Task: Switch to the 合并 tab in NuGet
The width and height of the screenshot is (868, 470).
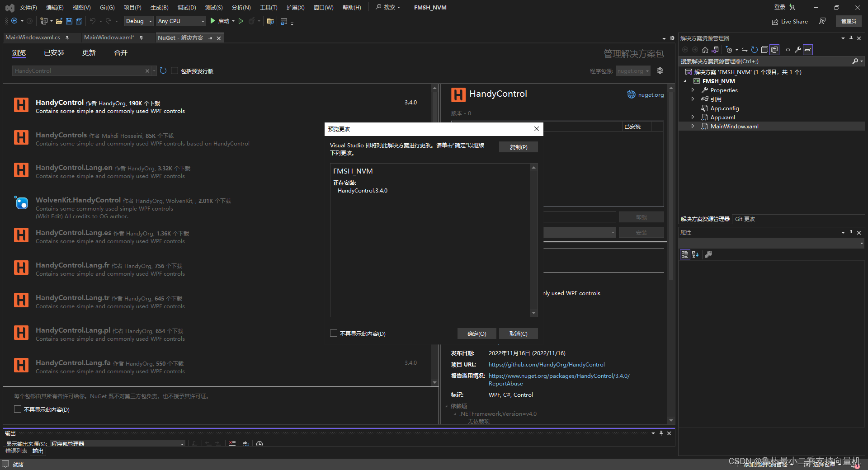Action: click(x=121, y=52)
